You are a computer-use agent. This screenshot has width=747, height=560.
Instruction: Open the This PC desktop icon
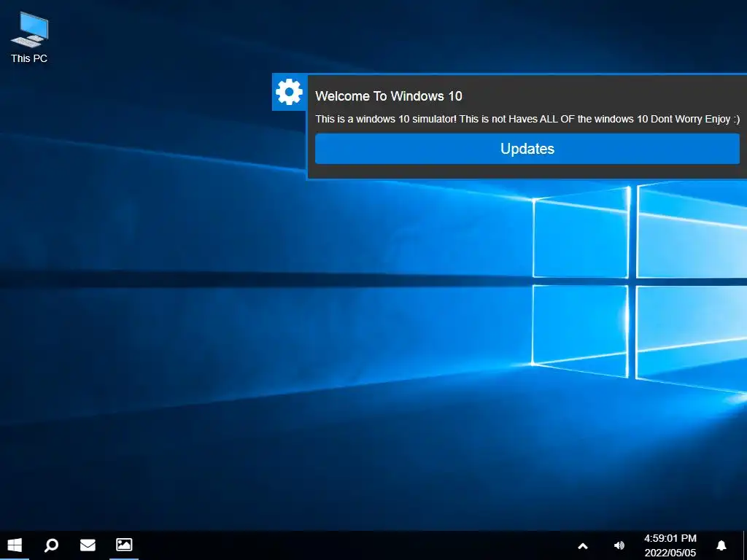click(x=29, y=37)
